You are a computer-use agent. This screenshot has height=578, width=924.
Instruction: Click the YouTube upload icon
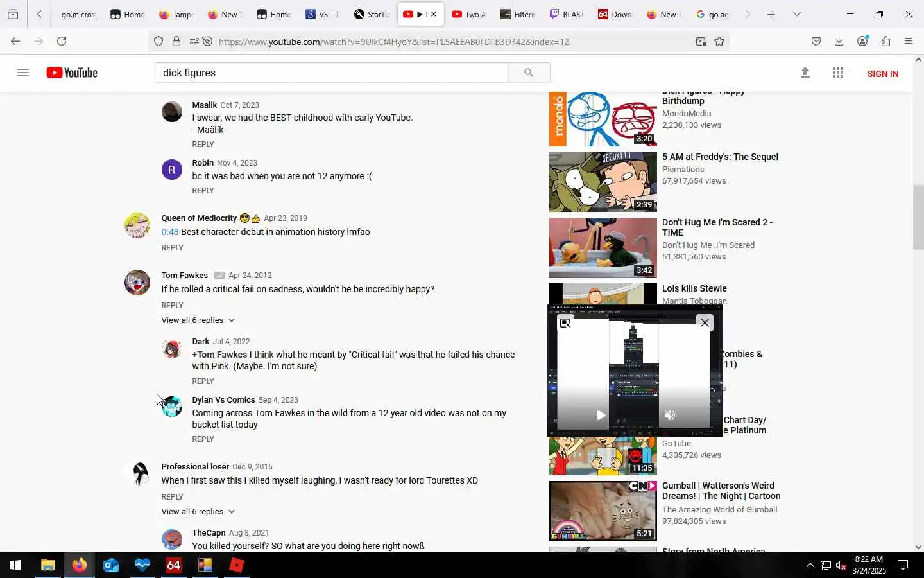point(805,73)
